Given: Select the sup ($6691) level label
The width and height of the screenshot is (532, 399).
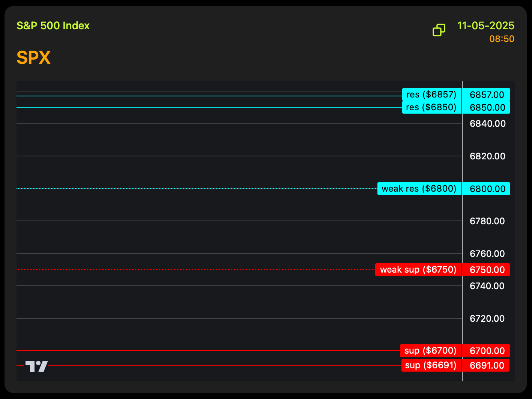Looking at the screenshot, I should 431,365.
